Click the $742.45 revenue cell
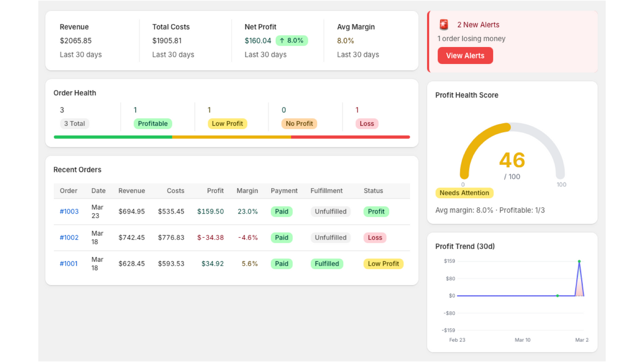The height and width of the screenshot is (362, 644). tap(132, 238)
